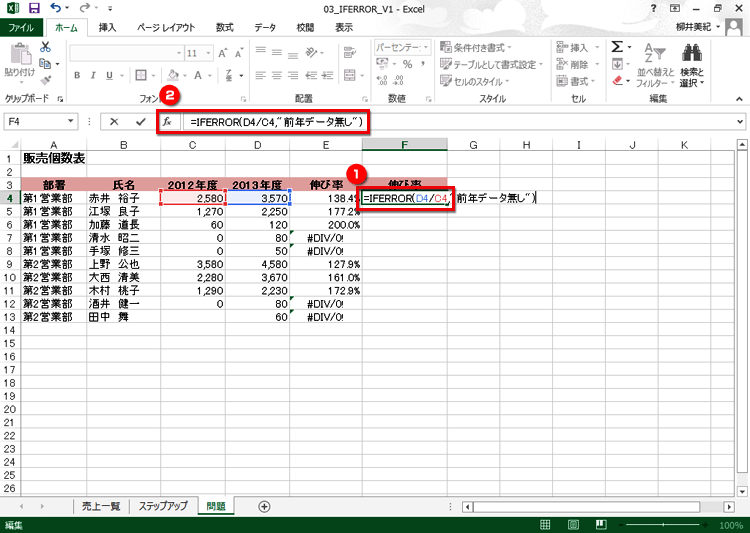The image size is (750, 533).
Task: Click the Clear eraser icon
Action: (617, 81)
